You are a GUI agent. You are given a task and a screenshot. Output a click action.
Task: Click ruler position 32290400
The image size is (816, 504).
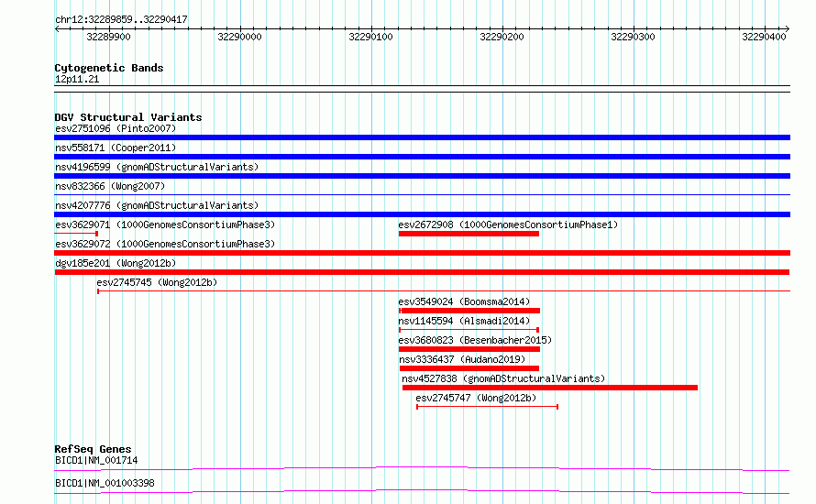coord(765,37)
